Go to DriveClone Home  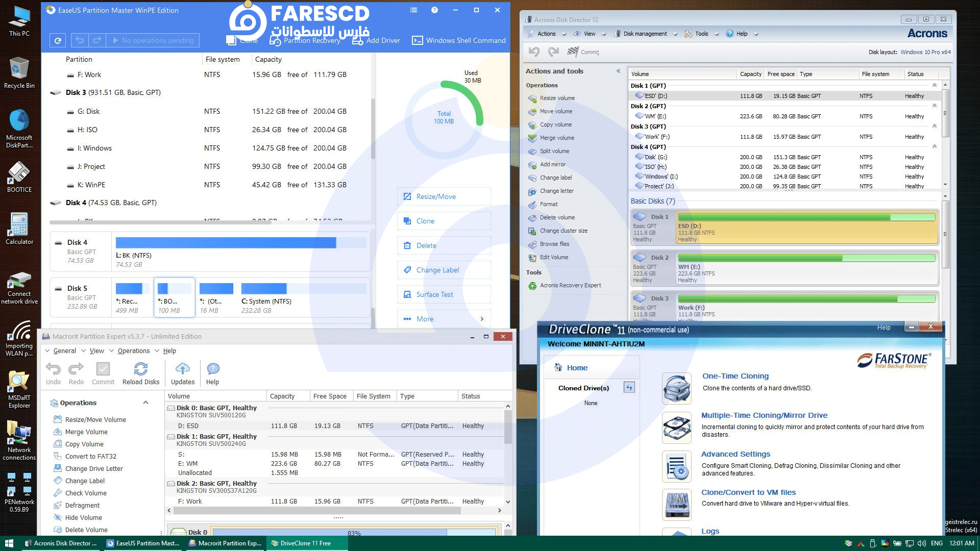tap(577, 368)
